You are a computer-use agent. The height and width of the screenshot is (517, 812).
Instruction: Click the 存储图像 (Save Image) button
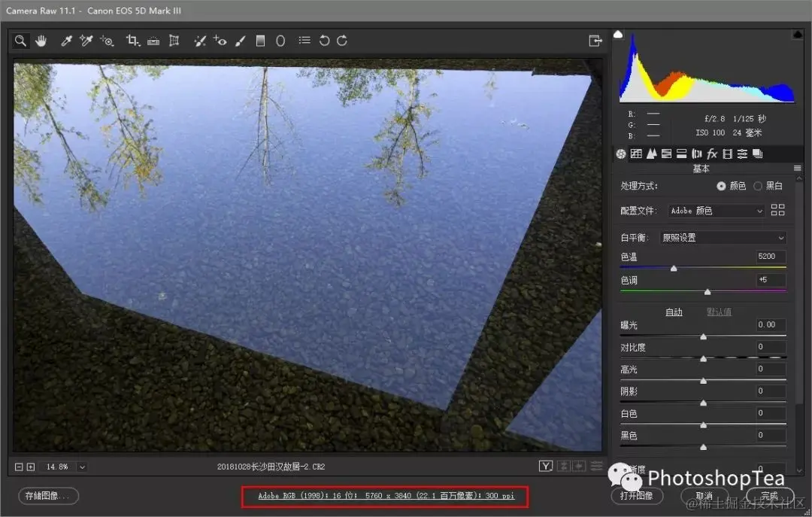48,496
